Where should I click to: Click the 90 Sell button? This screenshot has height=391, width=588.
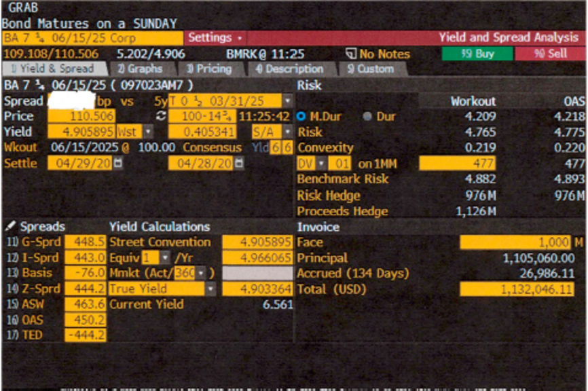(551, 54)
